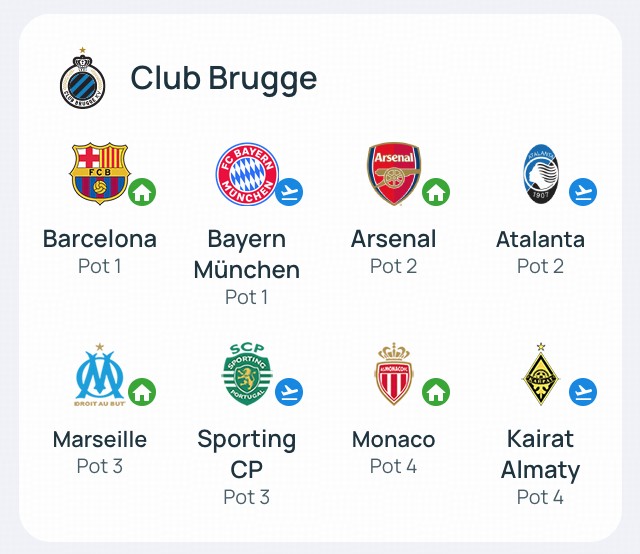
Task: Click home icon beside Marseille crest
Action: [142, 392]
